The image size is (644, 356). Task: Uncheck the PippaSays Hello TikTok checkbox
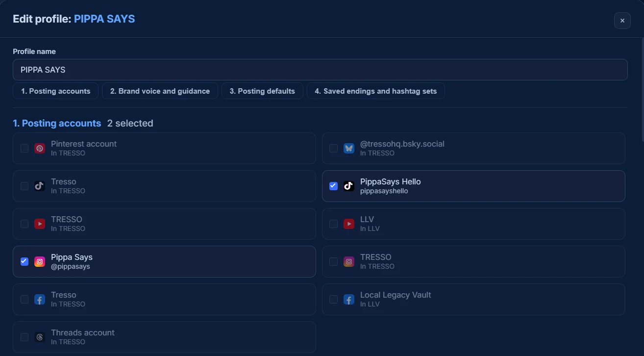pos(334,186)
